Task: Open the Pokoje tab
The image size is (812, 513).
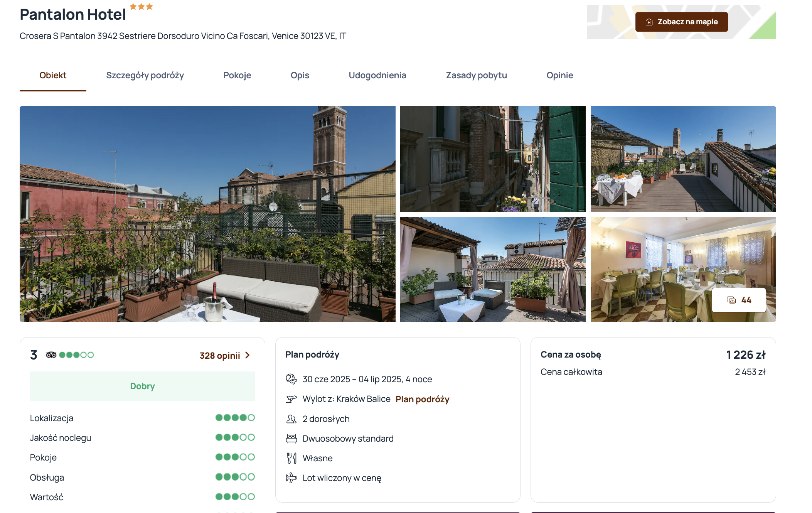Action: point(237,75)
